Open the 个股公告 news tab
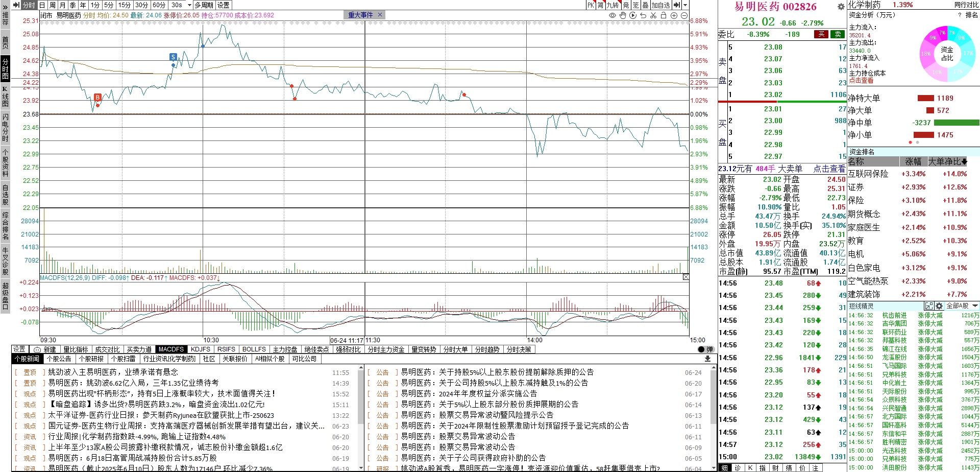The height and width of the screenshot is (472, 980). pos(59,359)
